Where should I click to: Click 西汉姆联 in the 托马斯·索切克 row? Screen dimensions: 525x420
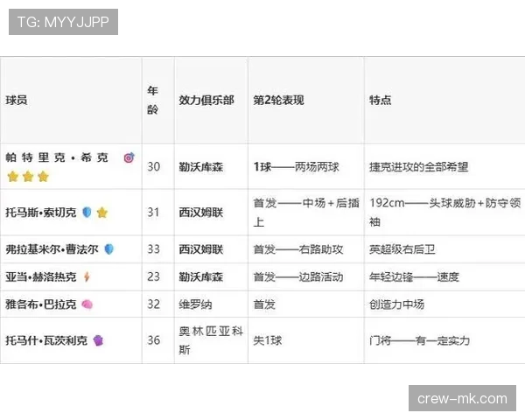coord(201,213)
